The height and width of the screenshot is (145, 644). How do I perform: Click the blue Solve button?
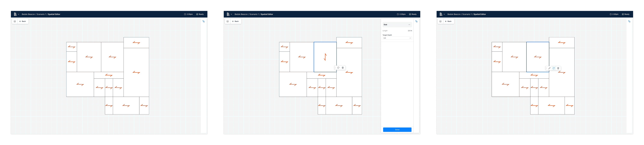pos(397,130)
